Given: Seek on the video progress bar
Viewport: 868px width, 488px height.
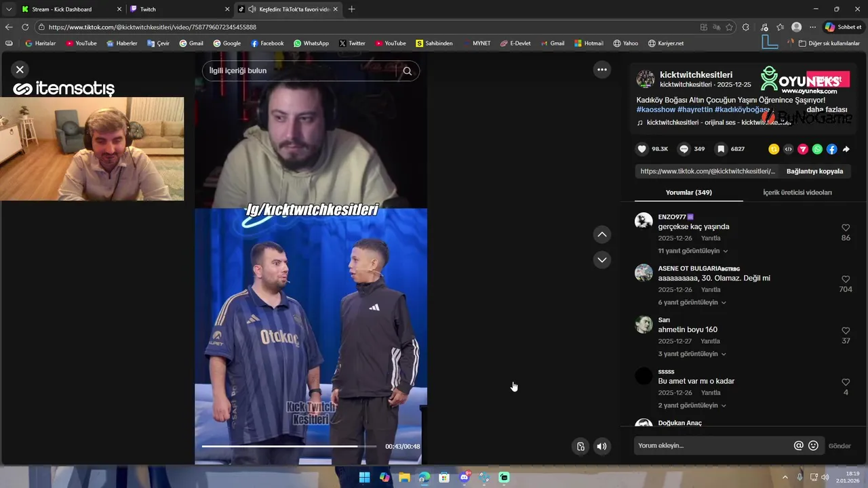Looking at the screenshot, I should [289, 446].
